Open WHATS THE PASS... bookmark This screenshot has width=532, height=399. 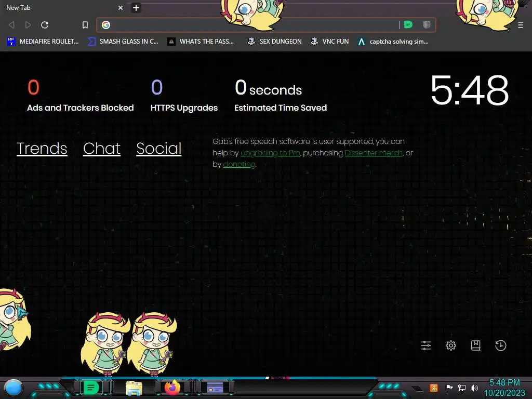(x=201, y=42)
